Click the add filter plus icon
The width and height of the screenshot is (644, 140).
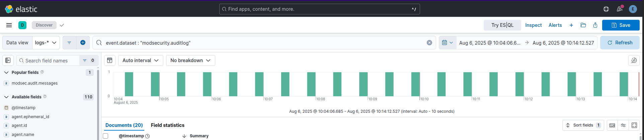(x=83, y=43)
